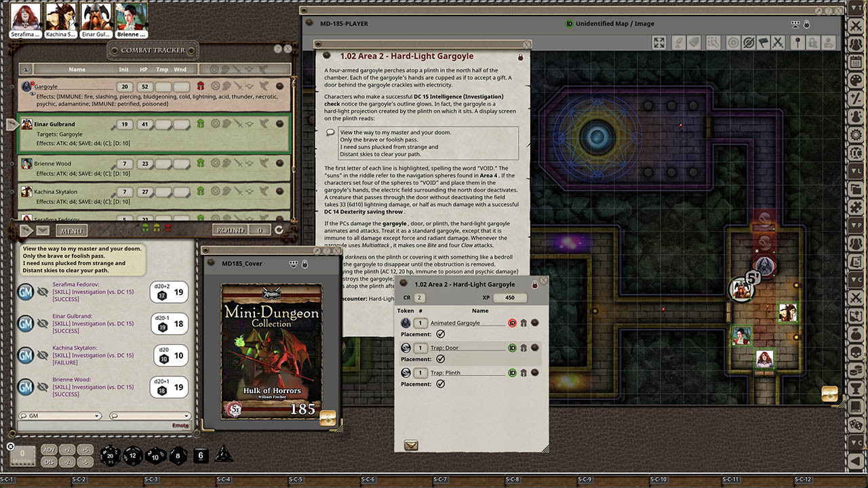Check the Placement checkbox for Trap: Door
The height and width of the screenshot is (488, 868).
(x=440, y=358)
